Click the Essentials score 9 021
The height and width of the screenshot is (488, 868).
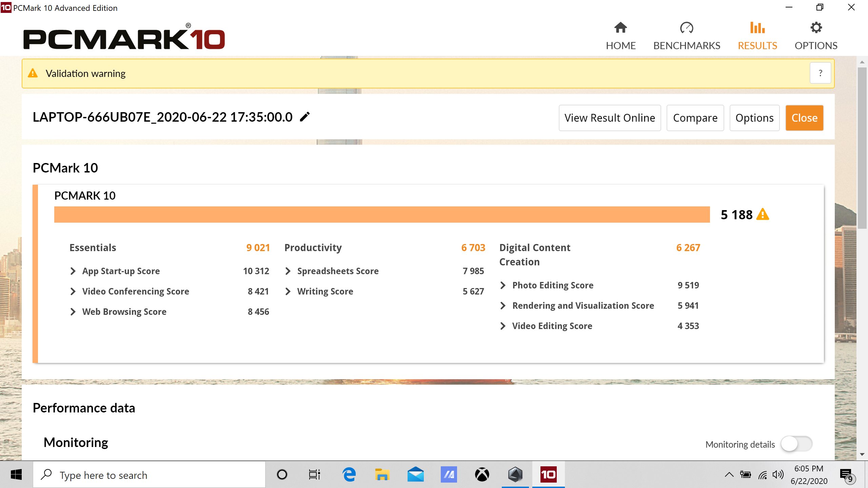(x=258, y=248)
